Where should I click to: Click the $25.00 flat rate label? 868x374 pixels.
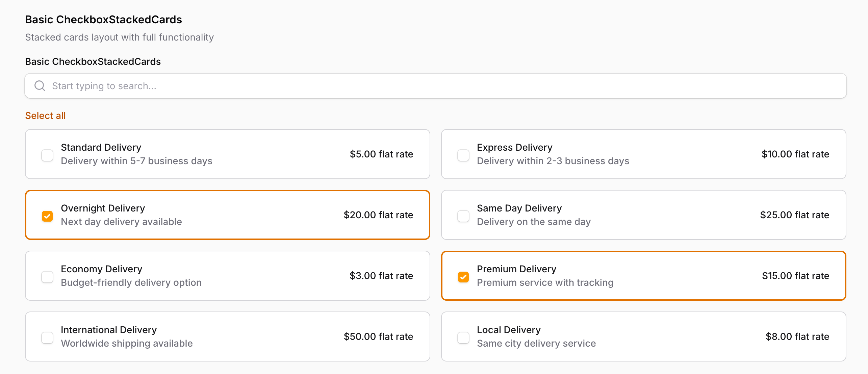(x=794, y=215)
